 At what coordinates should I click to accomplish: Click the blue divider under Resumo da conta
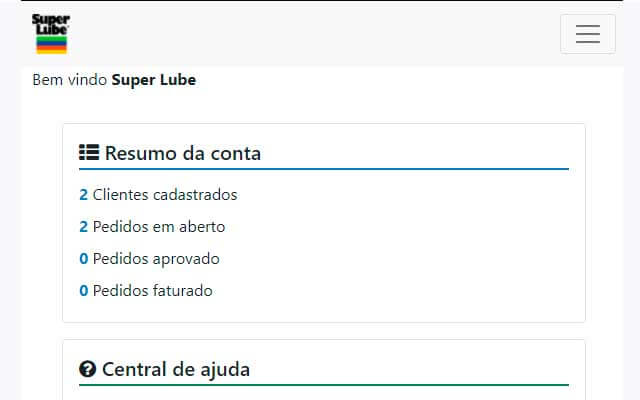click(x=324, y=169)
